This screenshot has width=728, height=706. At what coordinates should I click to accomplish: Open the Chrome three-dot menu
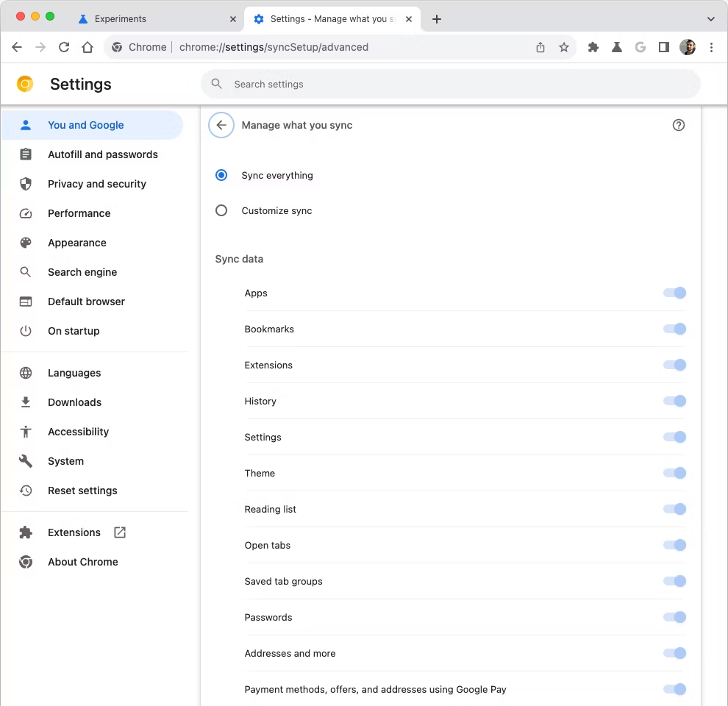711,47
